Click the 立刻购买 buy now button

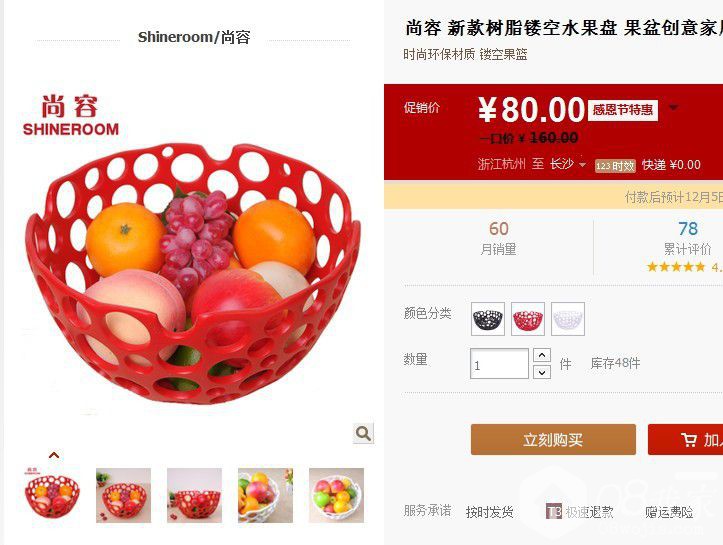[x=553, y=440]
